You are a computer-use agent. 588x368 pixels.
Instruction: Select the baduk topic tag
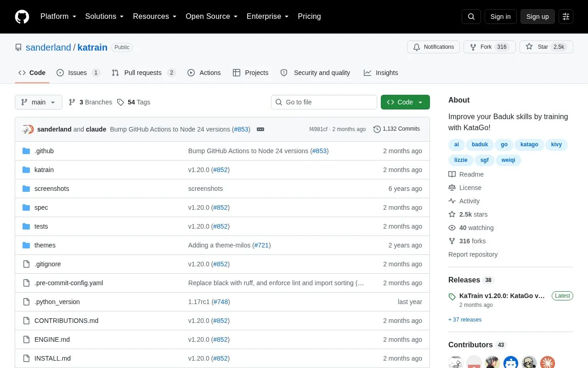coord(480,144)
